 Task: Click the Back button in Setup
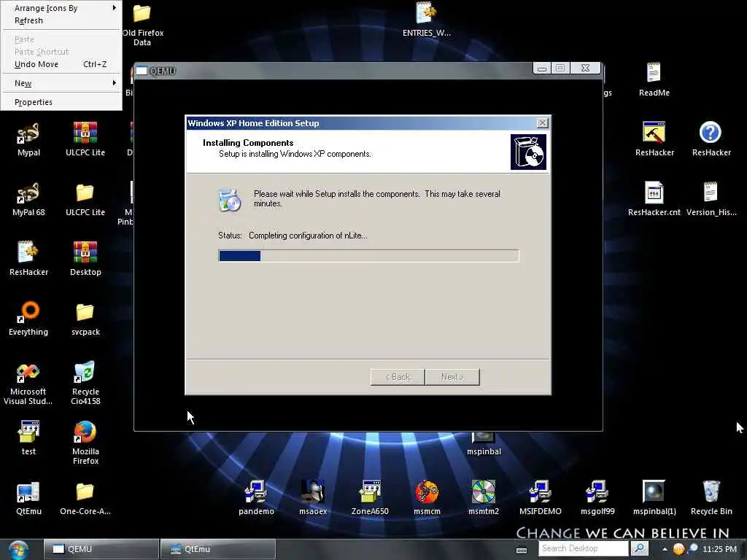[398, 377]
